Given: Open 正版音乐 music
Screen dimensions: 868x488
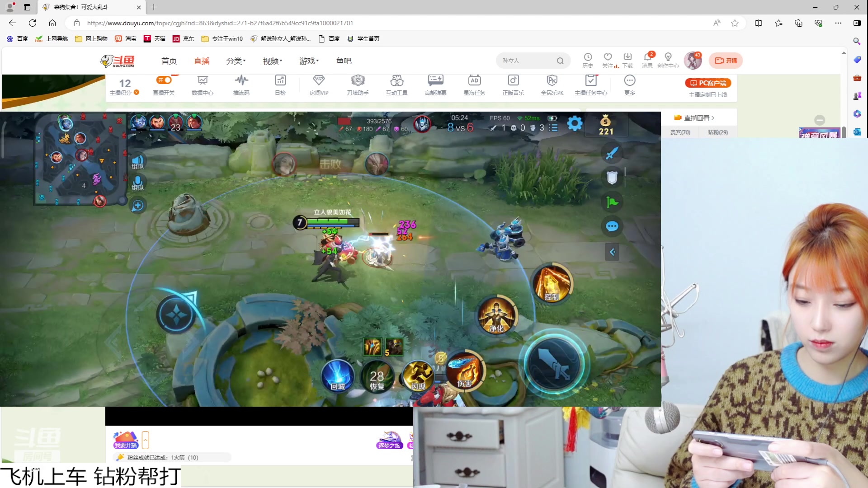Looking at the screenshot, I should coord(513,85).
